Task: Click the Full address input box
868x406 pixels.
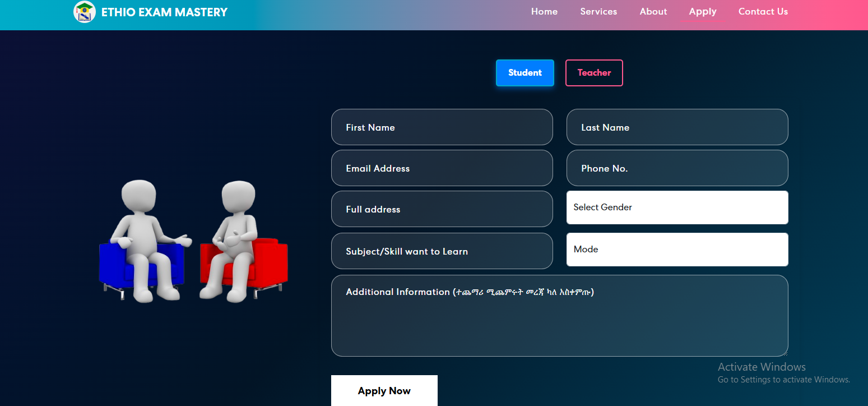Action: 442,209
